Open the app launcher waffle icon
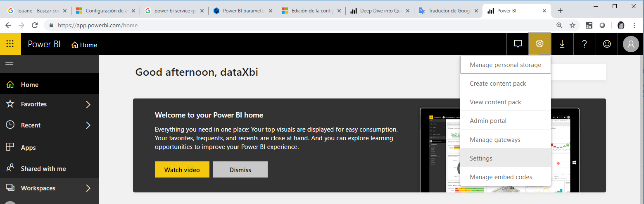Screen dimensions: 644x204 [10, 44]
